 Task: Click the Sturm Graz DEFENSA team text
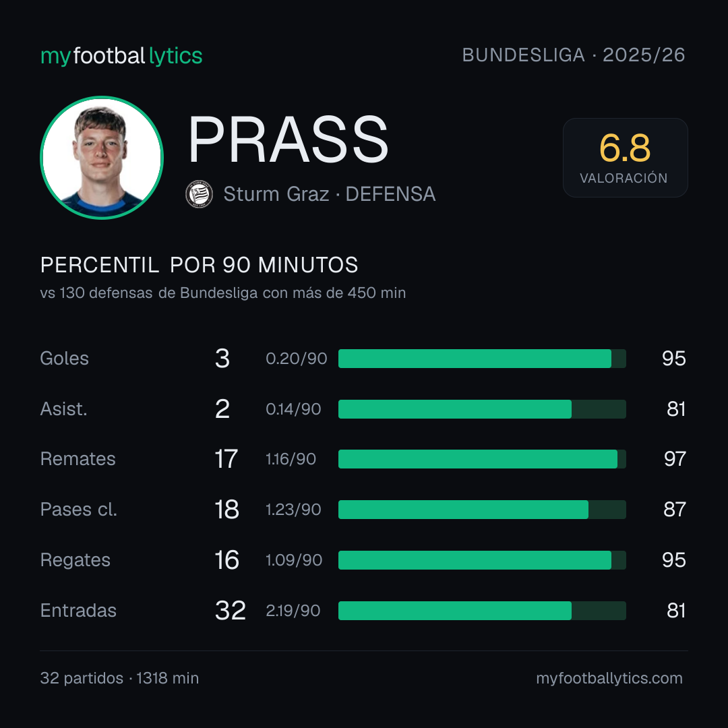pos(330,194)
